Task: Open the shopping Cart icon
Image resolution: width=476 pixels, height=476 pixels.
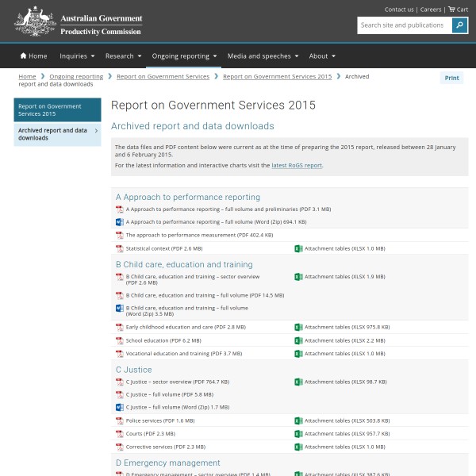Action: tap(451, 10)
